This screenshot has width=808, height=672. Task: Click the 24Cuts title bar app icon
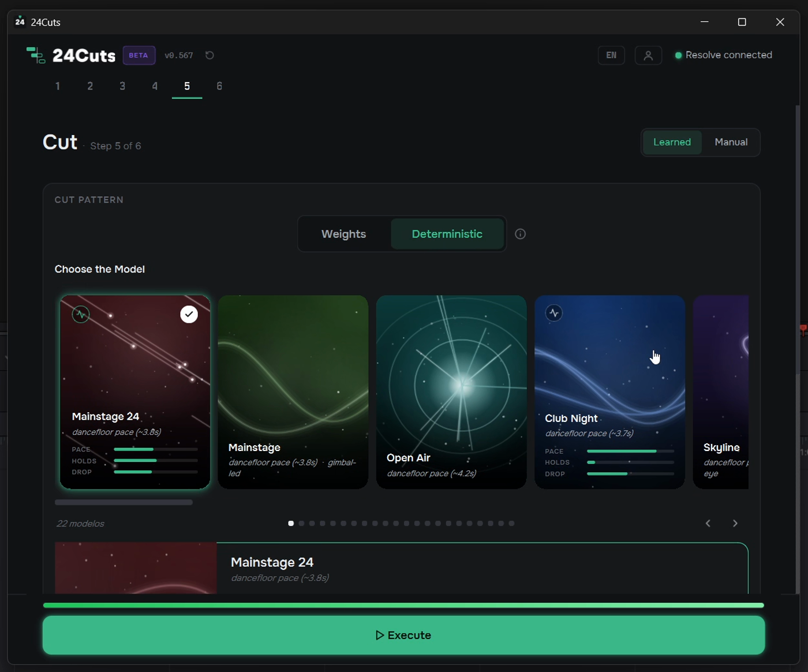click(20, 22)
